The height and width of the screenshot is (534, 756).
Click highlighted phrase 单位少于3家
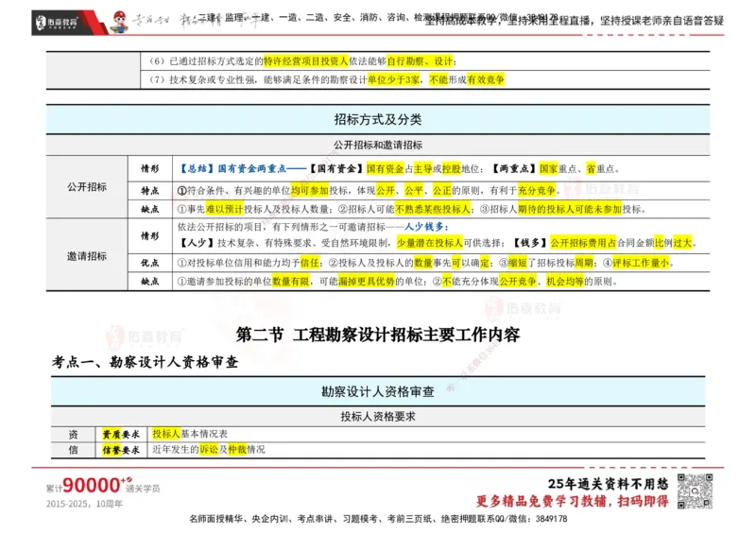393,79
